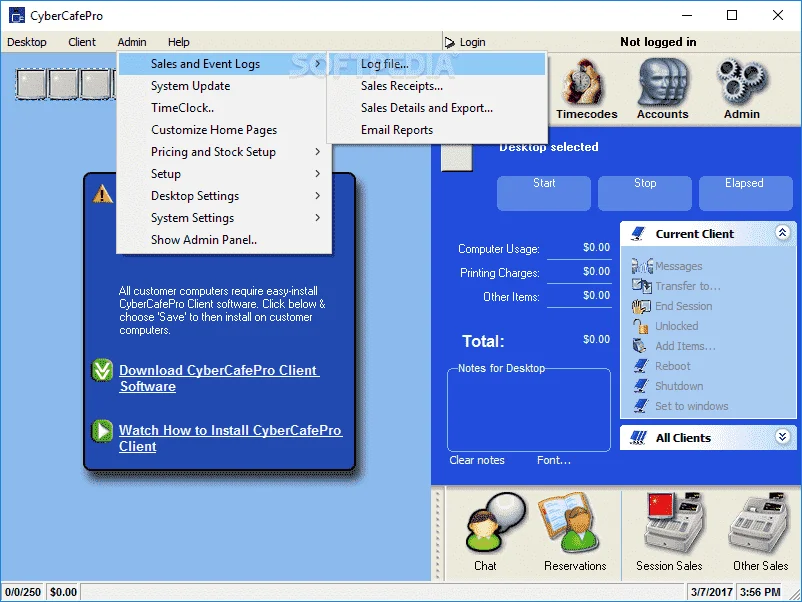Choose Sales Details and Export
802x602 pixels.
pyautogui.click(x=438, y=108)
